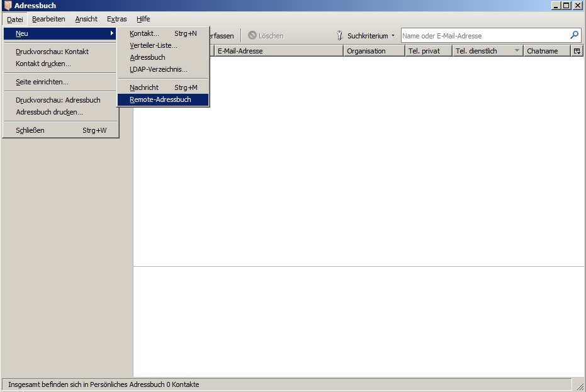Image resolution: width=586 pixels, height=392 pixels.
Task: Choose Verteiler-Liste... menu item
Action: click(163, 45)
